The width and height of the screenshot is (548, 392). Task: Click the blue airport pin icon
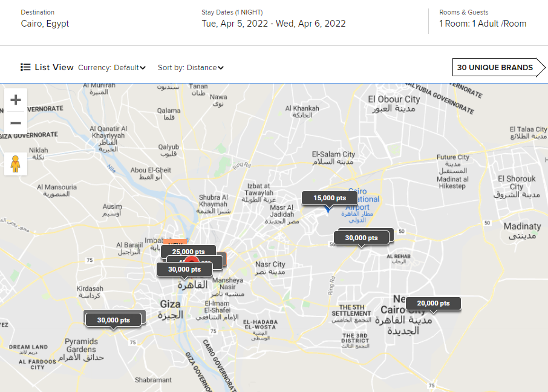coord(328,209)
